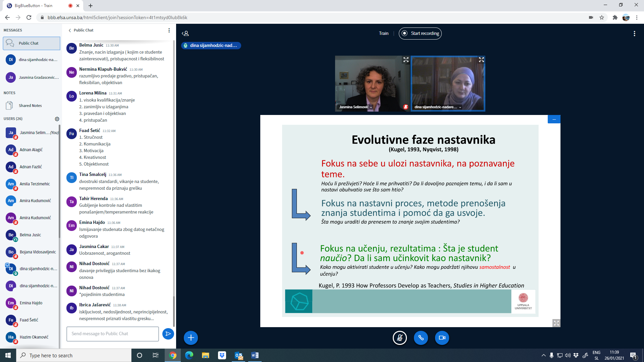Click Start recording button
The height and width of the screenshot is (362, 644).
[420, 34]
